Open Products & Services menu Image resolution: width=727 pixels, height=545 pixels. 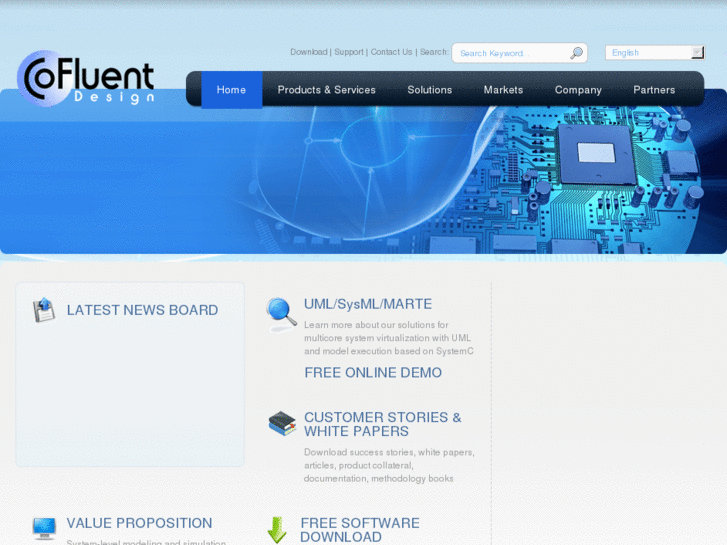(326, 90)
